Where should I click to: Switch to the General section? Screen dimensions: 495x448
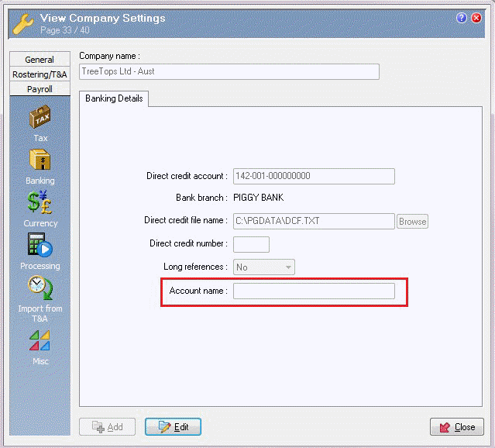coord(40,60)
